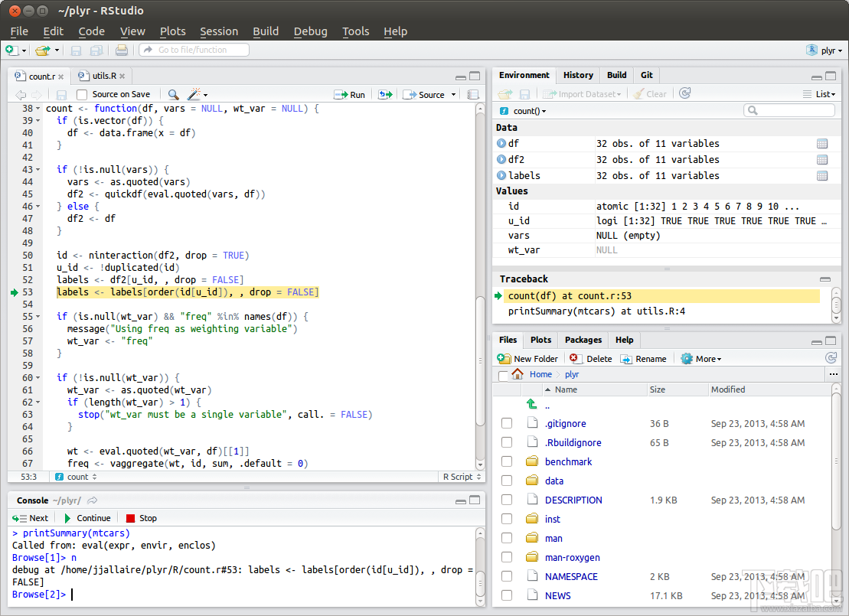Refresh the Files pane listing icon
849x616 pixels.
(x=831, y=357)
